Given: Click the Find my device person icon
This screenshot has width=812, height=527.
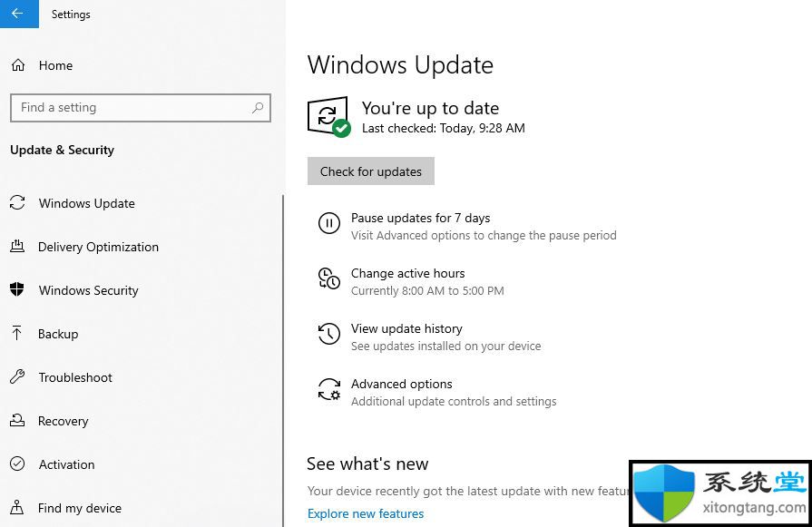Looking at the screenshot, I should [x=16, y=507].
